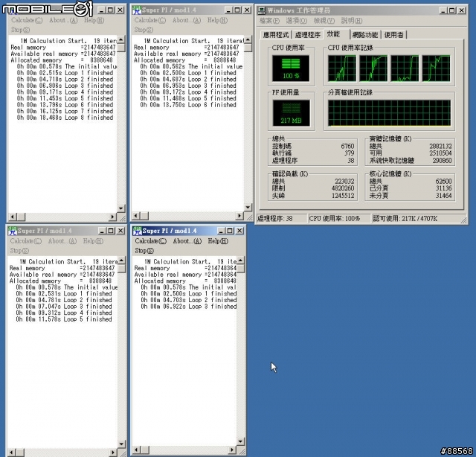Click scroll-down arrow in top-left Super PI window
The image size is (476, 457).
pyautogui.click(x=121, y=208)
